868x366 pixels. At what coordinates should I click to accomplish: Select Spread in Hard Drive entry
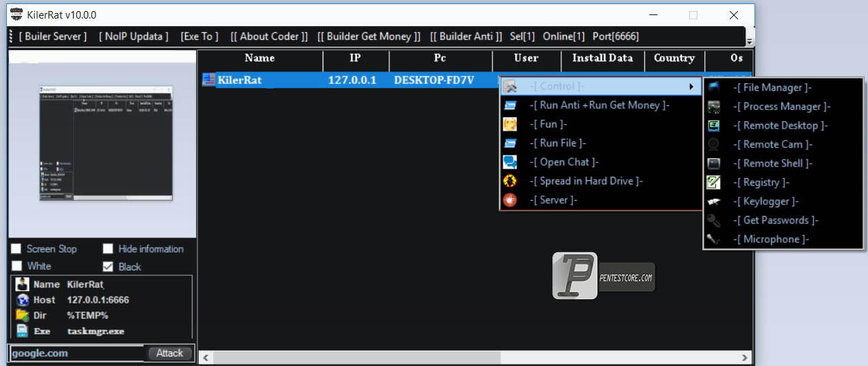point(600,181)
